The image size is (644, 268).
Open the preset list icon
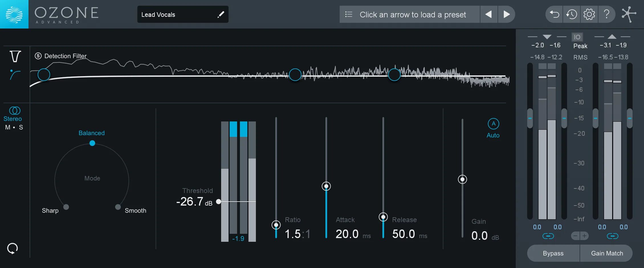click(x=349, y=14)
